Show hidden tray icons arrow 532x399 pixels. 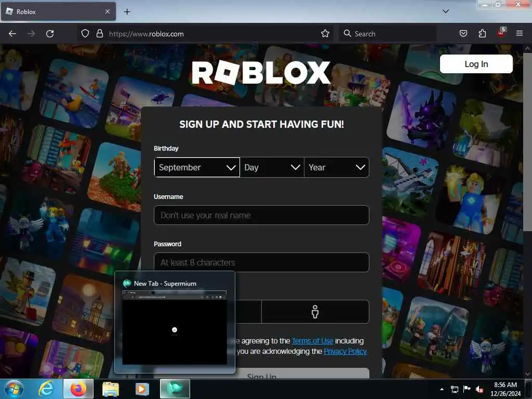442,389
